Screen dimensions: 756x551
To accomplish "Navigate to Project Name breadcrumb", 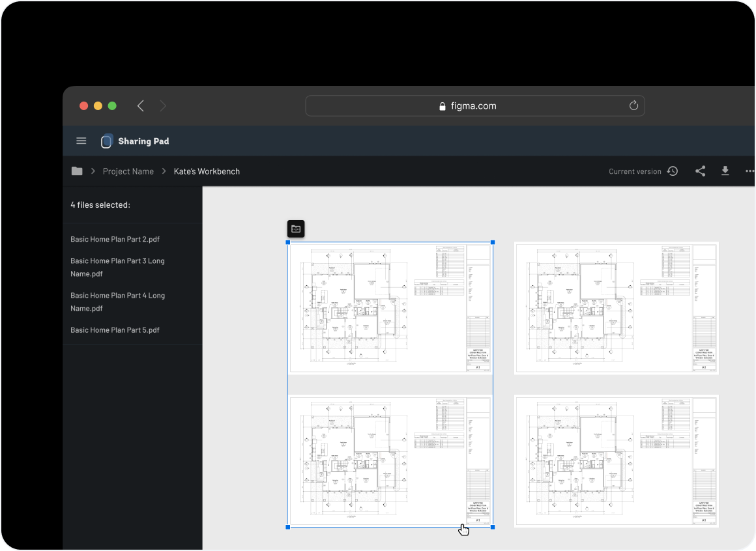I will pyautogui.click(x=128, y=171).
